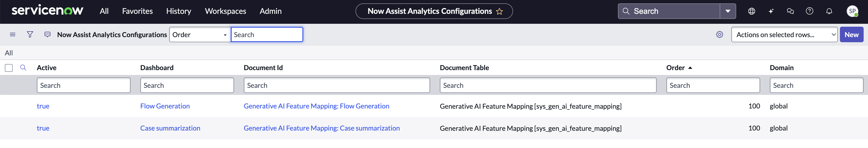Open the list context hamburger menu

[x=12, y=34]
